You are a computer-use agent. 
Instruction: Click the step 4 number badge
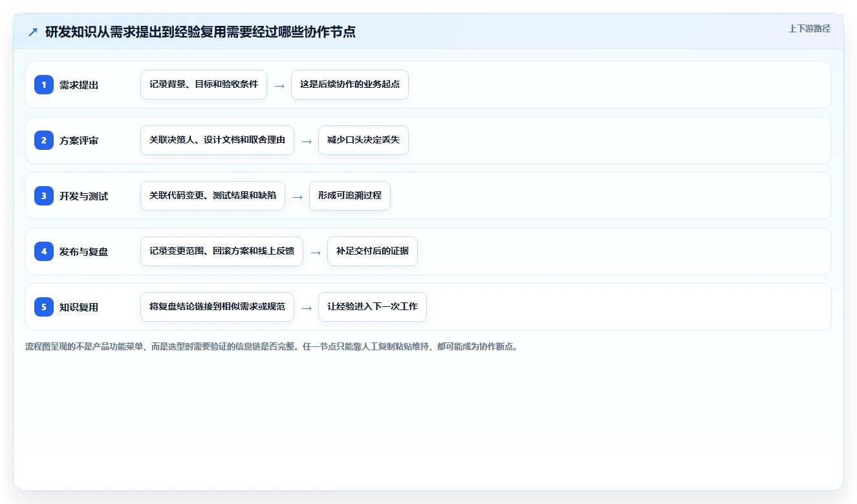click(x=44, y=251)
